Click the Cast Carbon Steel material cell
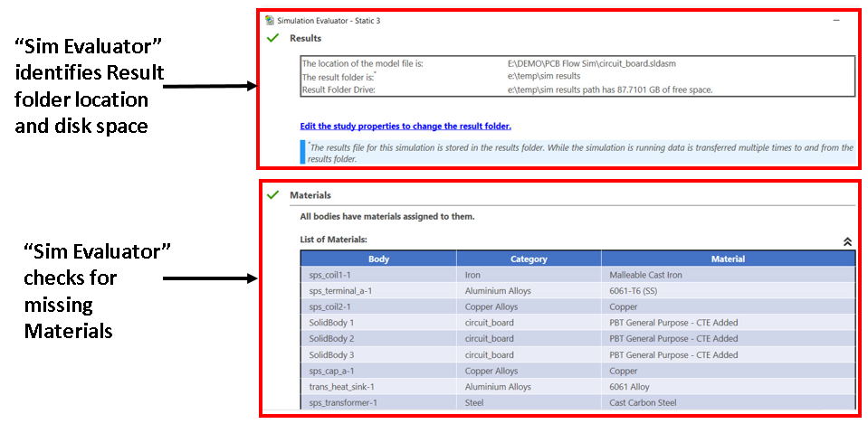 coord(644,403)
